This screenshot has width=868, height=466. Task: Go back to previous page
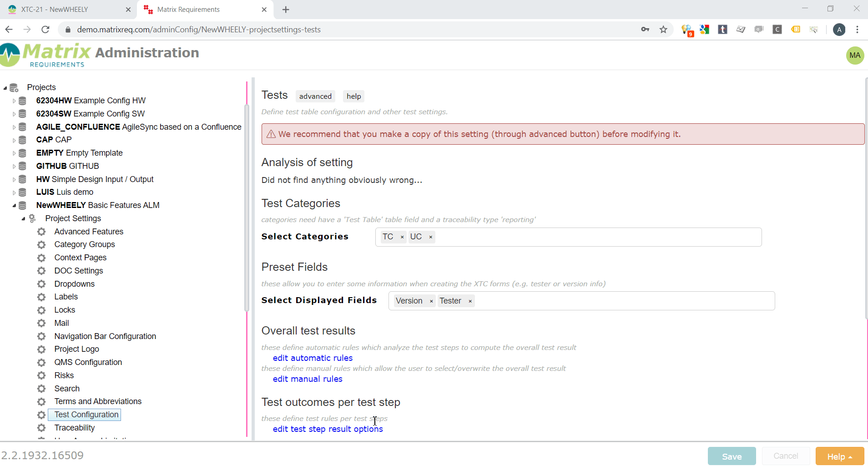point(9,30)
